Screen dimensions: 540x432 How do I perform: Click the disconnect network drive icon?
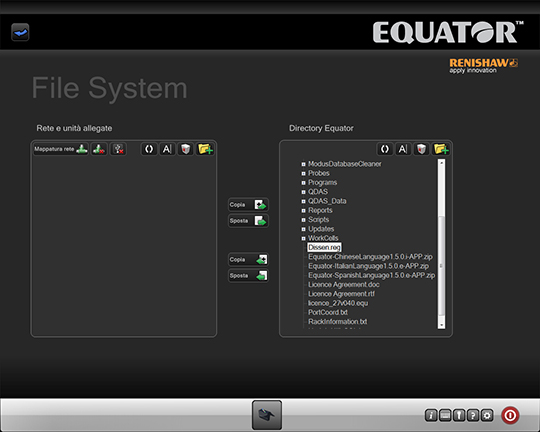99,149
